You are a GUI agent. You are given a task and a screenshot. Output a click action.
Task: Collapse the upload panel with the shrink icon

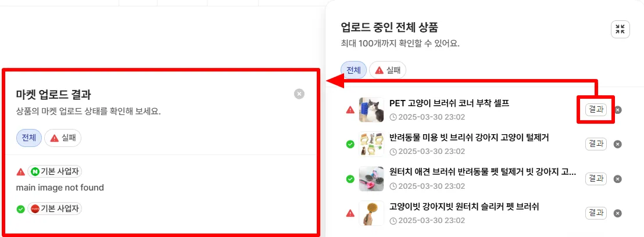tap(620, 29)
